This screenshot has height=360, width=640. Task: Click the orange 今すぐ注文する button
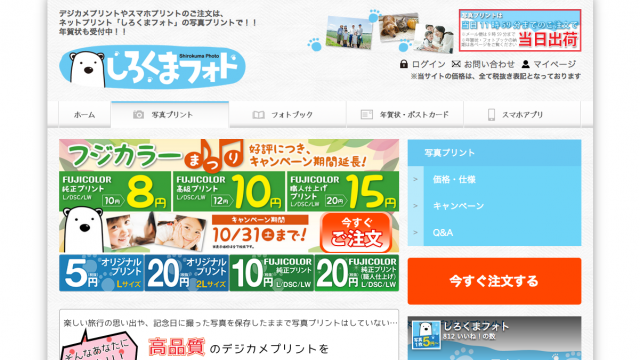coord(494,281)
